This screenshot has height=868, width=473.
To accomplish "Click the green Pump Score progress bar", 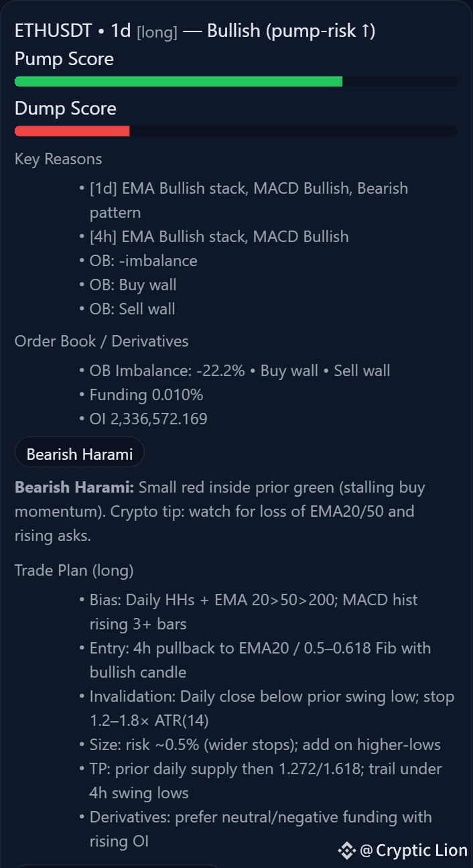I will point(178,82).
